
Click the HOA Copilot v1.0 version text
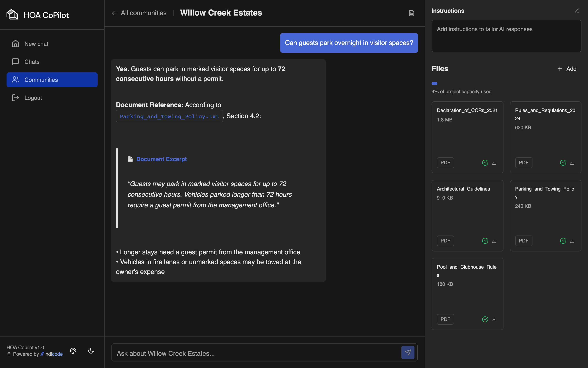pos(25,348)
